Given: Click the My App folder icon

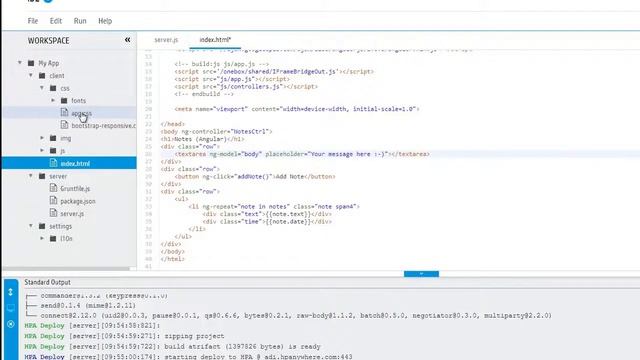Looking at the screenshot, I should tap(31, 63).
